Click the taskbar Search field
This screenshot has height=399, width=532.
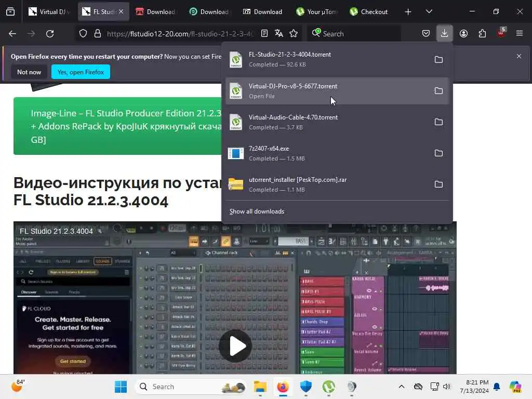click(x=191, y=387)
